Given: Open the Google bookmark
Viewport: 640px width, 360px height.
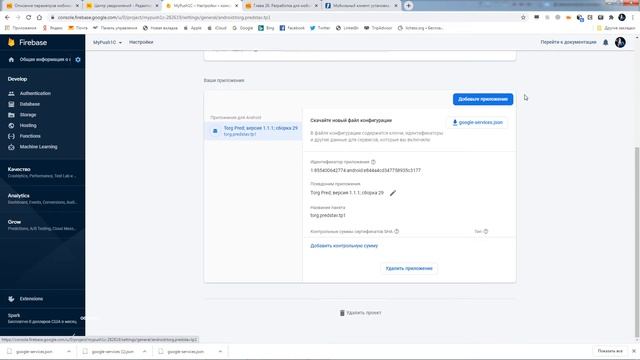Looking at the screenshot, I should click(x=242, y=28).
